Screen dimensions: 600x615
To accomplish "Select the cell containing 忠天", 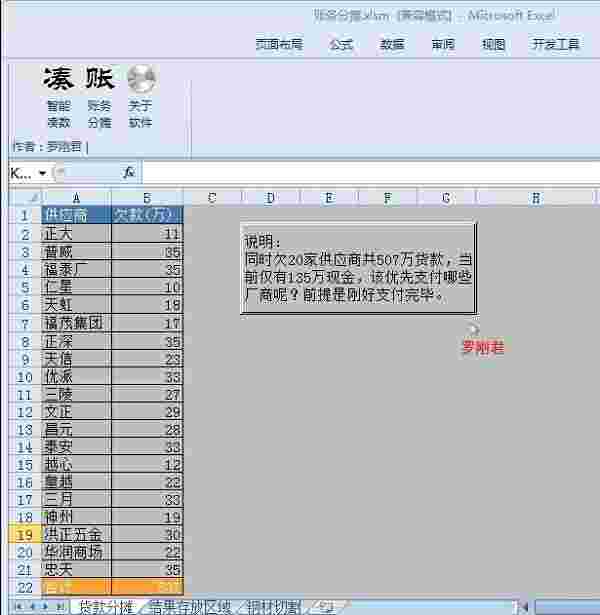I will point(76,570).
